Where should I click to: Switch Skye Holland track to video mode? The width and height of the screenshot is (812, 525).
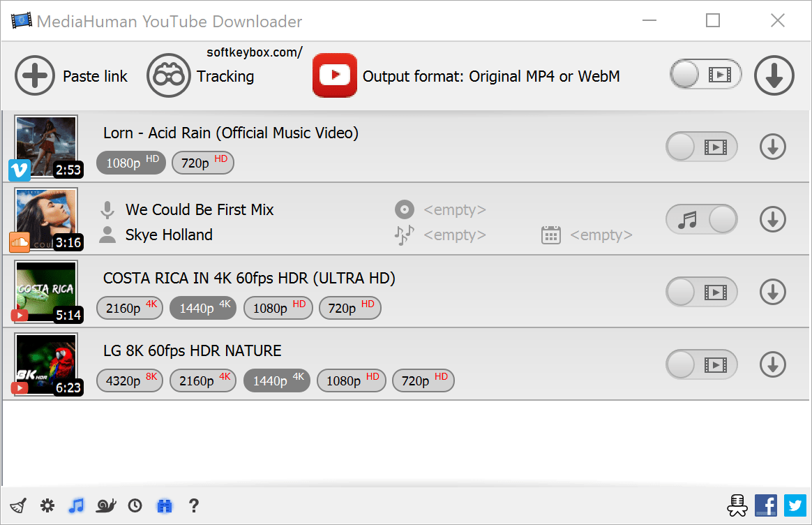coord(701,219)
